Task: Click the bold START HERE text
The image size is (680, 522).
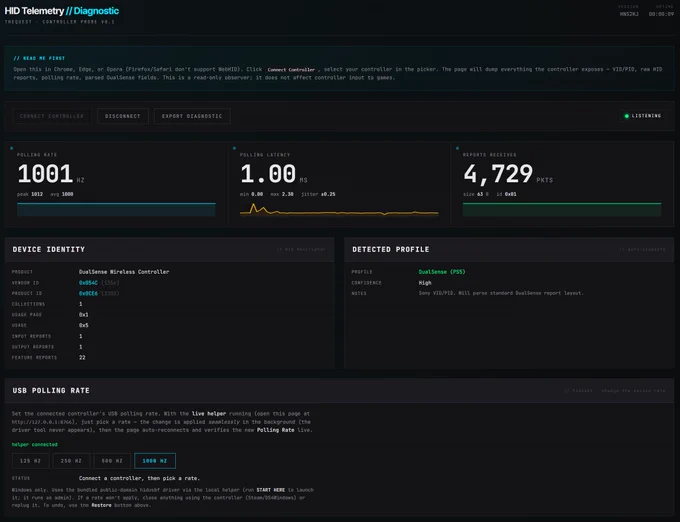Action: click(x=271, y=490)
